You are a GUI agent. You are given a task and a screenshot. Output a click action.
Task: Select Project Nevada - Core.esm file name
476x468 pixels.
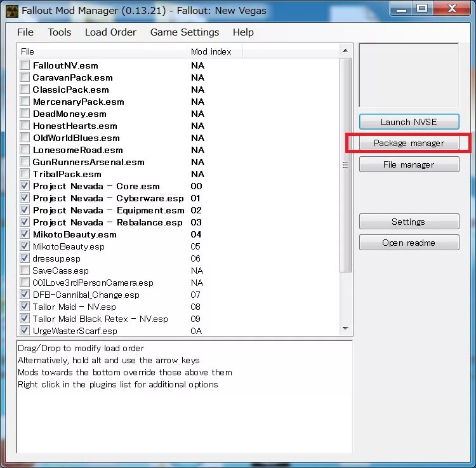pyautogui.click(x=96, y=186)
